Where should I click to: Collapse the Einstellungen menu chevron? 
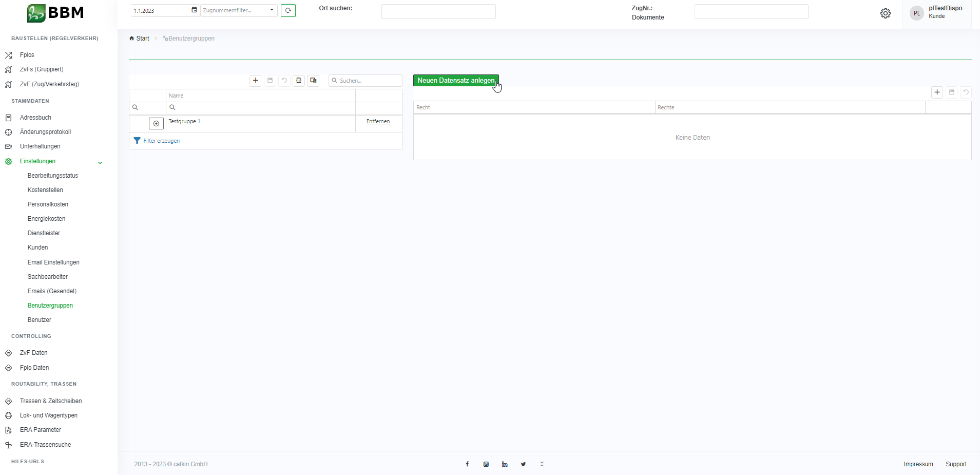pyautogui.click(x=100, y=163)
